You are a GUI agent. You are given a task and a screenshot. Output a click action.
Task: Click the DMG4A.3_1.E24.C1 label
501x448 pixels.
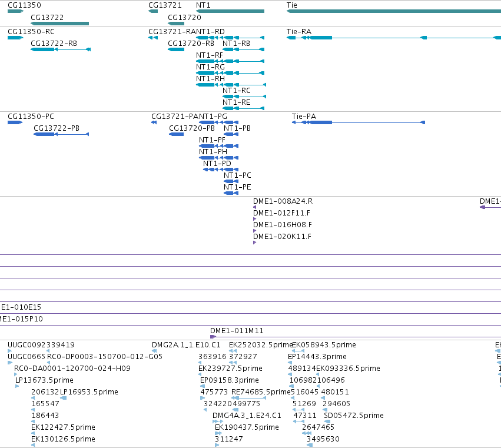(x=247, y=416)
